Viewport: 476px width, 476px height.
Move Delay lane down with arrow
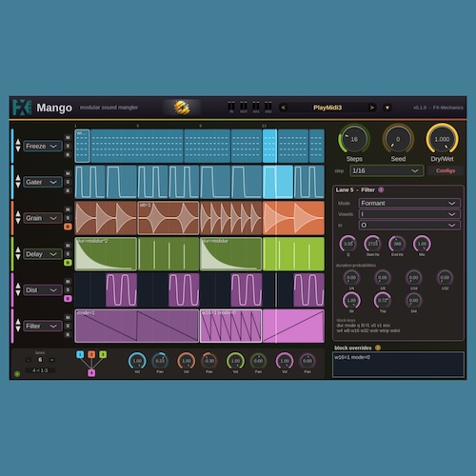18,258
